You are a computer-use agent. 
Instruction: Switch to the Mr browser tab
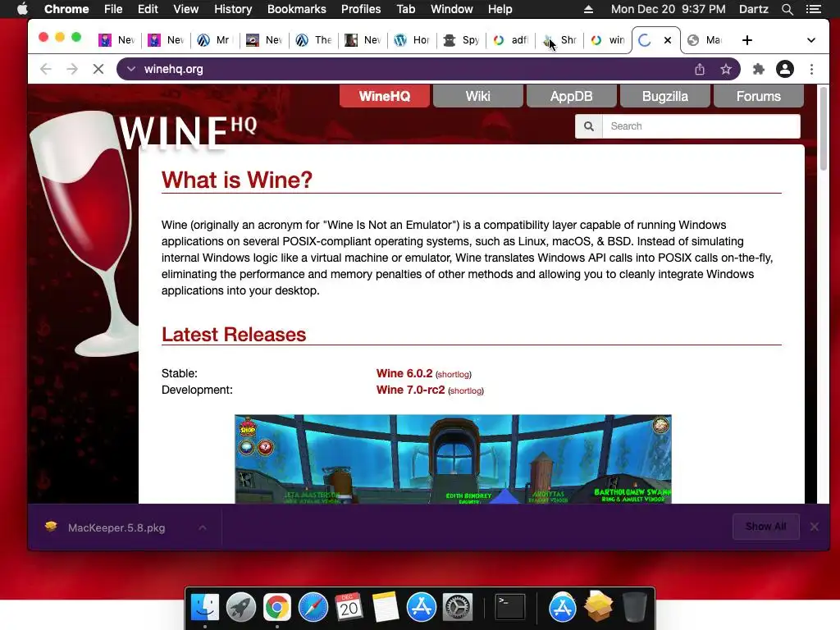[x=215, y=40]
